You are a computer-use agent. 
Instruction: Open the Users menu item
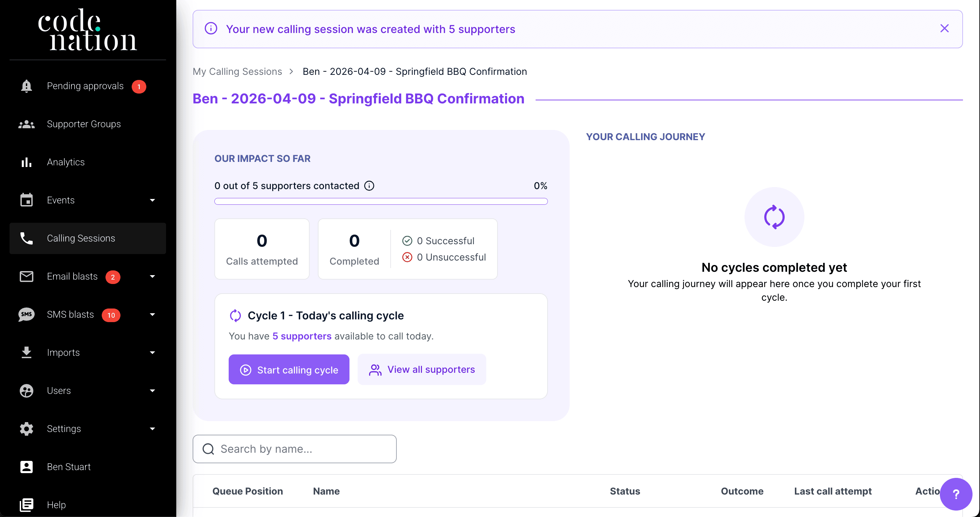coord(59,391)
